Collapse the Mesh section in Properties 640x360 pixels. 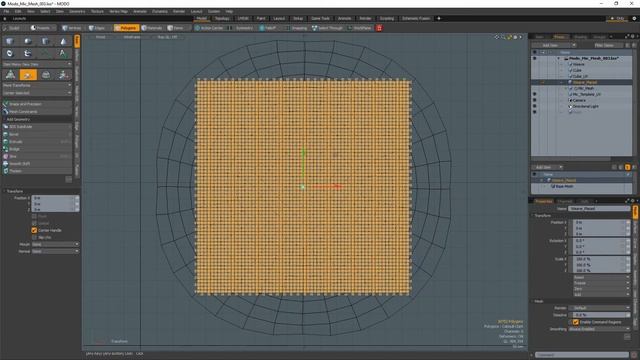(532, 301)
